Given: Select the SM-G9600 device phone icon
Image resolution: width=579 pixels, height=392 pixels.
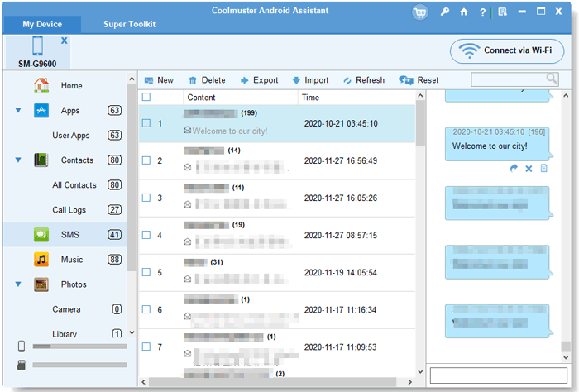Looking at the screenshot, I should click(x=38, y=45).
